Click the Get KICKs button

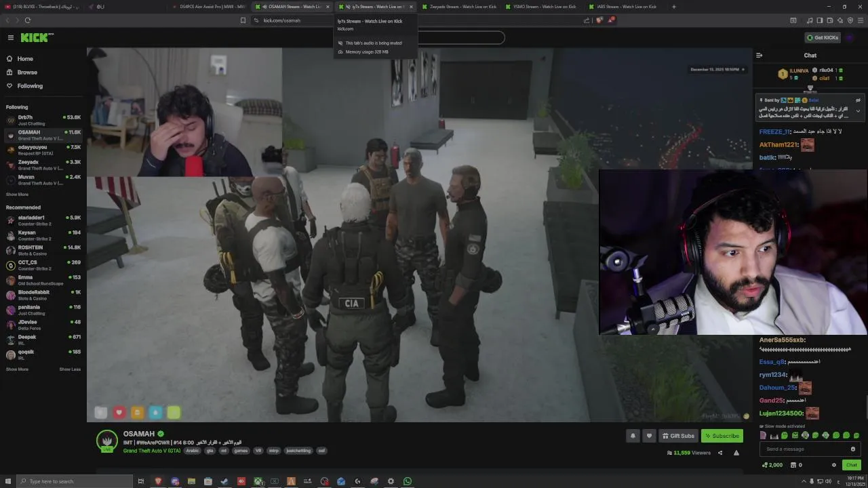pos(823,37)
